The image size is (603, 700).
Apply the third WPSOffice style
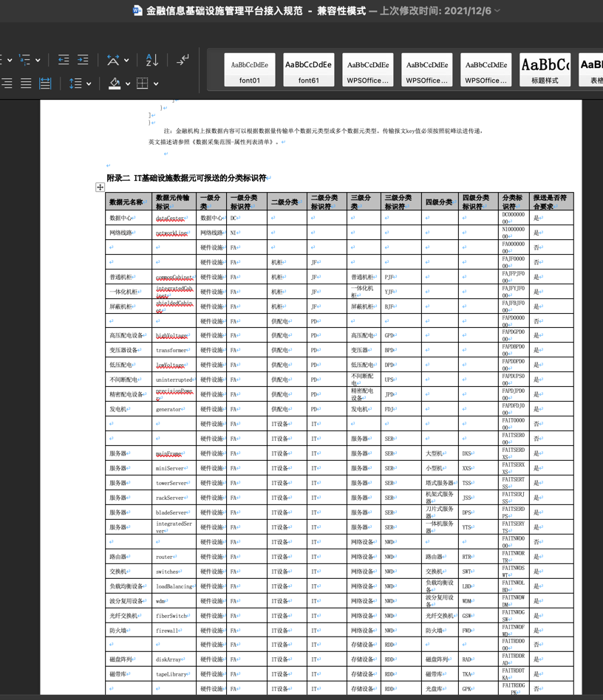click(486, 69)
